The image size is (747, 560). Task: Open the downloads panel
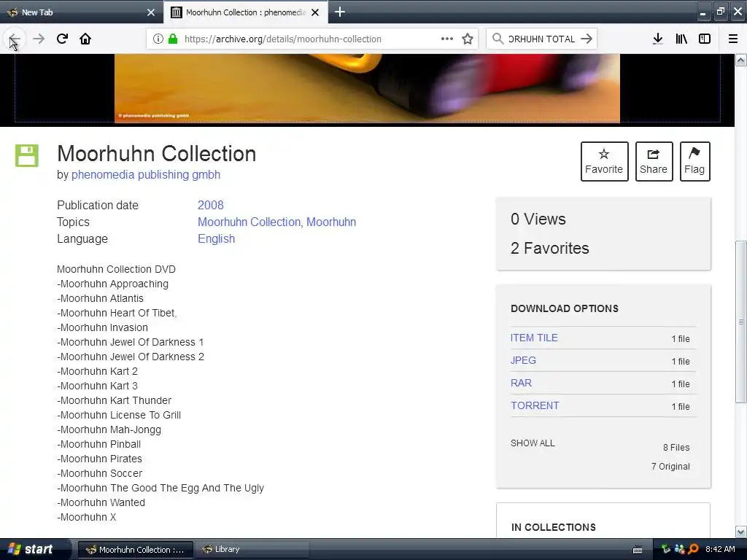click(657, 39)
